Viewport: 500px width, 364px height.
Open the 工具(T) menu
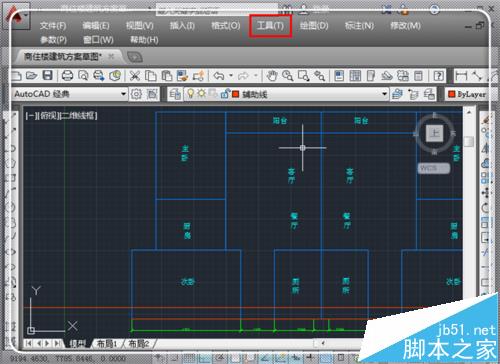click(x=270, y=26)
